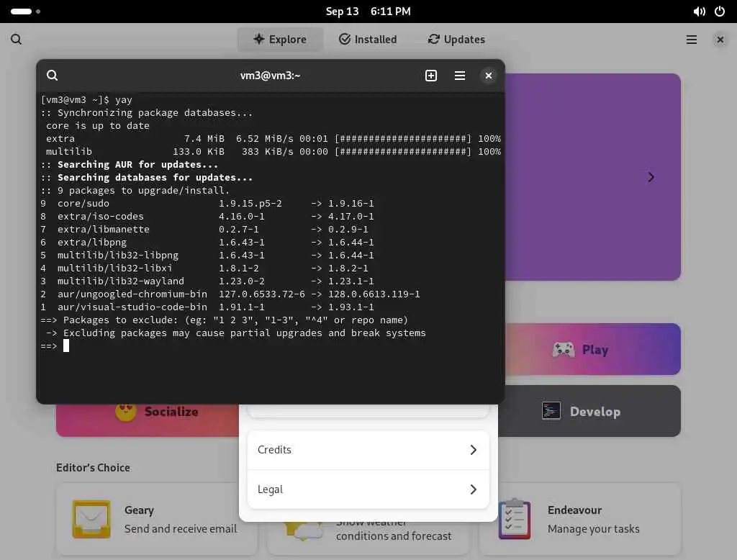
Task: Click the terminal search icon
Action: click(x=52, y=76)
